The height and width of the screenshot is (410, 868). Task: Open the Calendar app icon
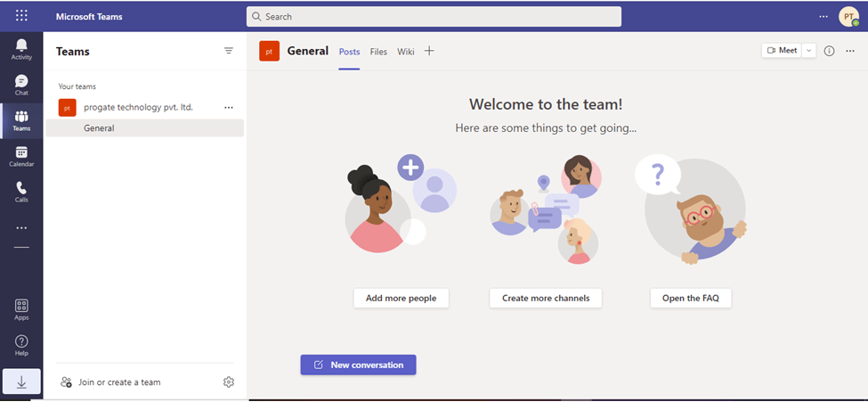click(21, 157)
